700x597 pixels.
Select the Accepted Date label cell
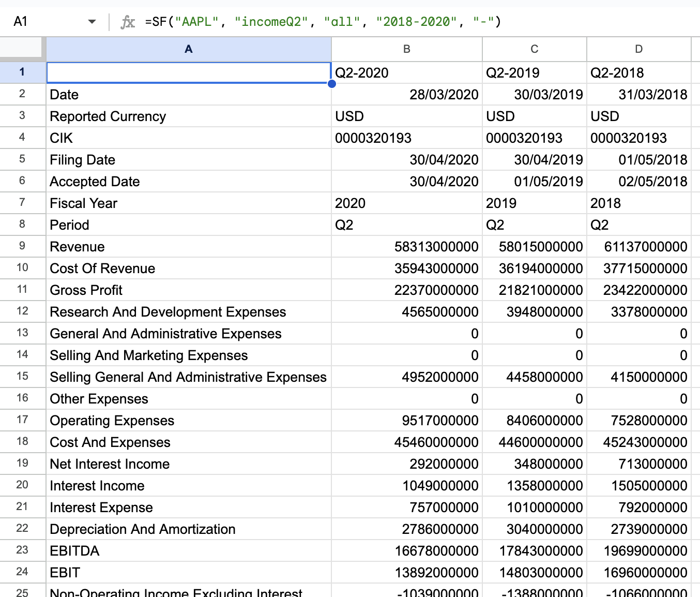pyautogui.click(x=189, y=181)
